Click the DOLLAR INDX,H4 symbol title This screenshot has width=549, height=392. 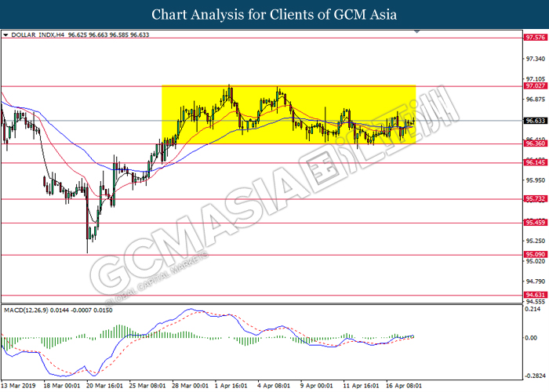click(38, 35)
